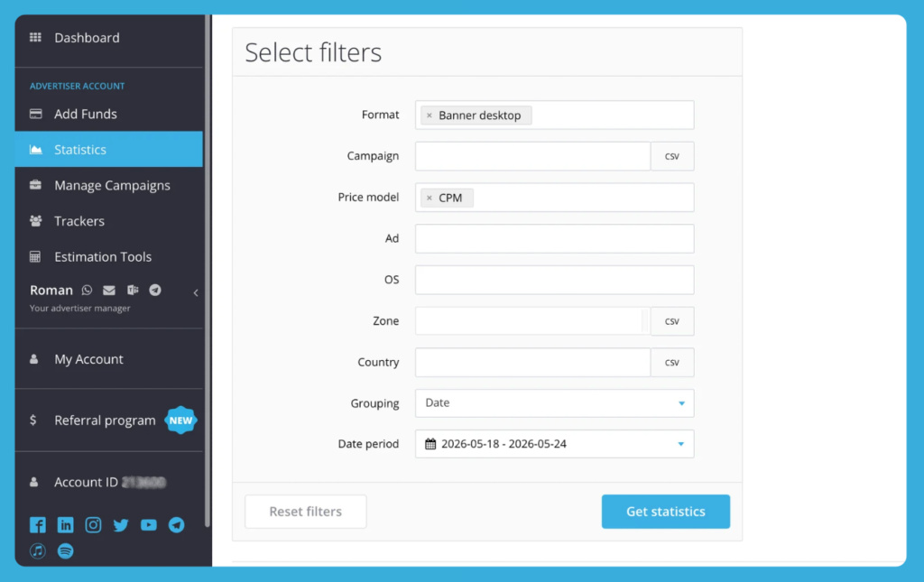Focus the Ad input field
The height and width of the screenshot is (582, 924).
[555, 238]
